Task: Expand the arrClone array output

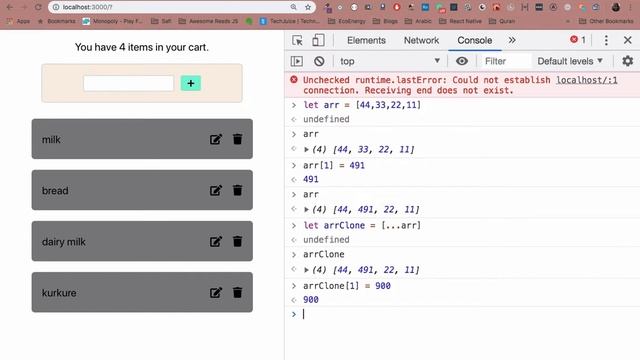Action: coord(306,270)
